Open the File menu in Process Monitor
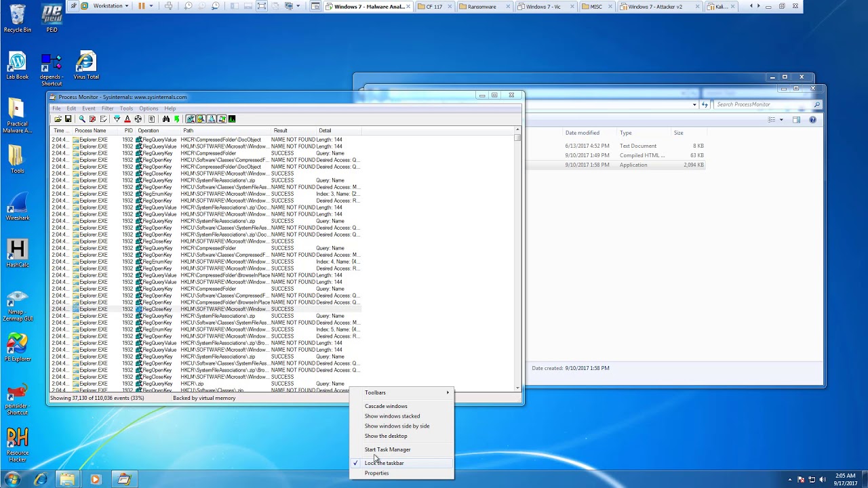Screen dimensions: 868x488 (57, 108)
